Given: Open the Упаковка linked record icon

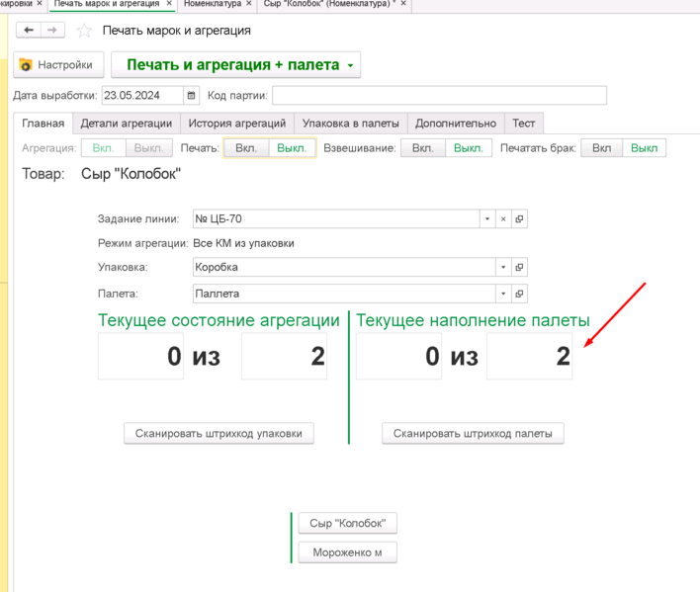Looking at the screenshot, I should click(519, 267).
